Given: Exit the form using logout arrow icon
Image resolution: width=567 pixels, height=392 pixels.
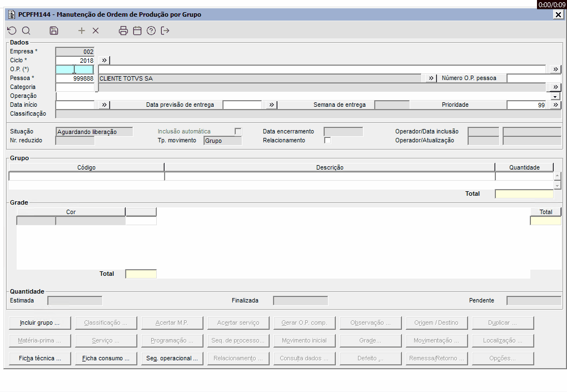Looking at the screenshot, I should coord(165,31).
